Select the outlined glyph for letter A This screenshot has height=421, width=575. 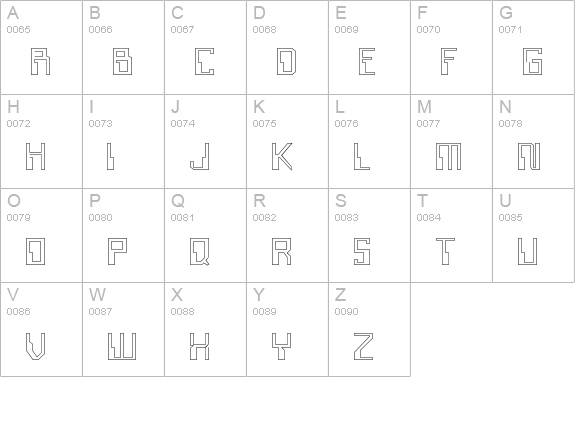click(x=40, y=61)
